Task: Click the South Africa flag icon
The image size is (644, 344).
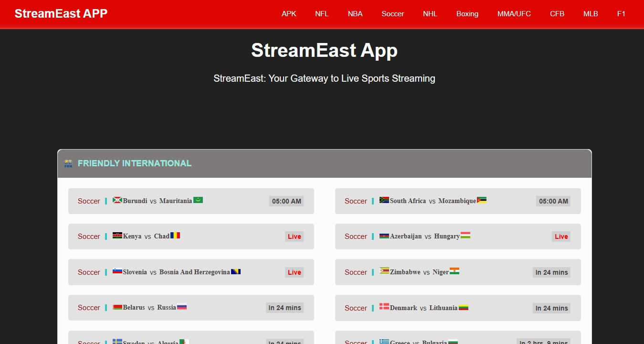Action: click(384, 200)
